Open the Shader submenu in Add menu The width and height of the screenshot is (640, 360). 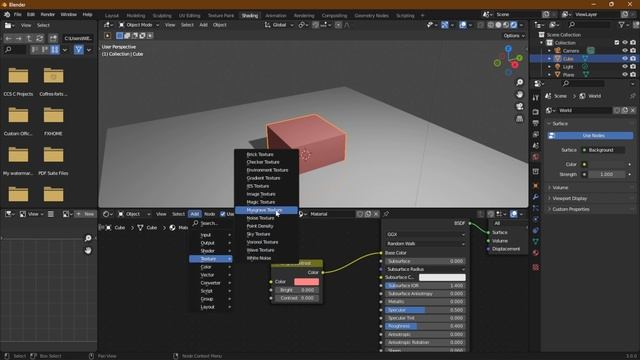coord(211,251)
